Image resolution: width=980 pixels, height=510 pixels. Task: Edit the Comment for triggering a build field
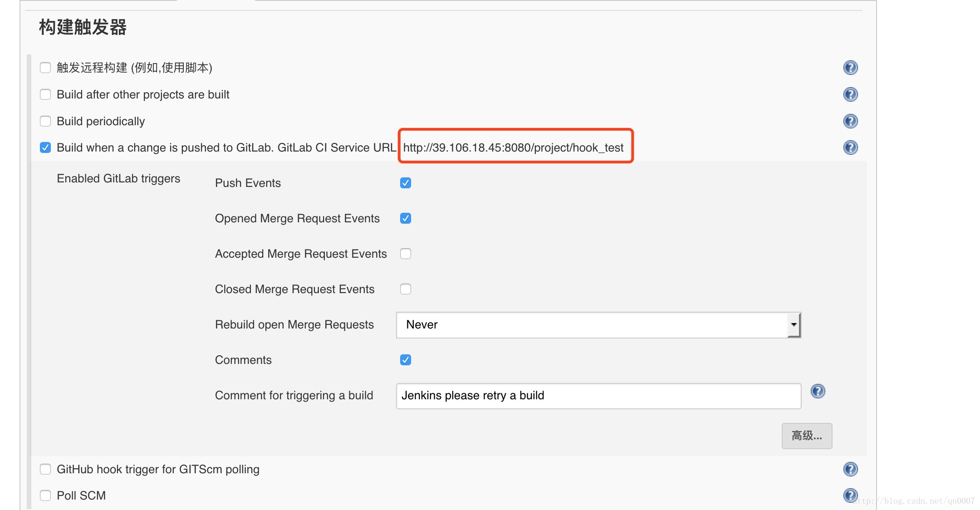coord(598,395)
